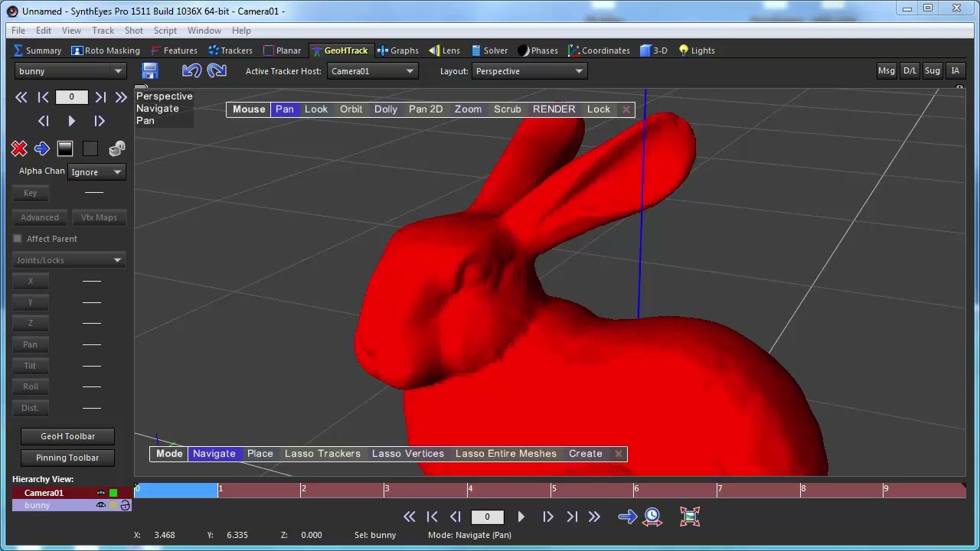The width and height of the screenshot is (980, 551).
Task: Click double-right arrows in bottom transport
Action: (594, 517)
